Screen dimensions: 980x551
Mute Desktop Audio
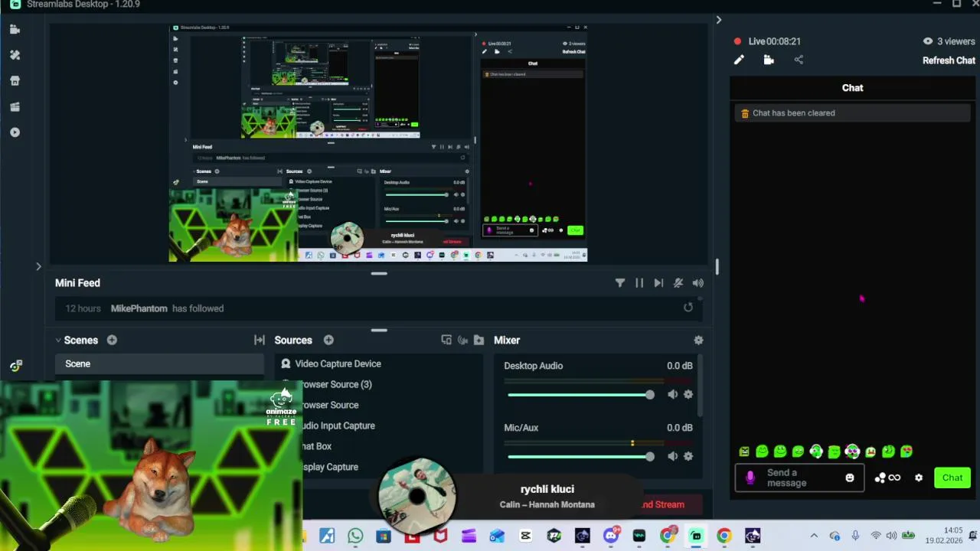click(x=672, y=395)
